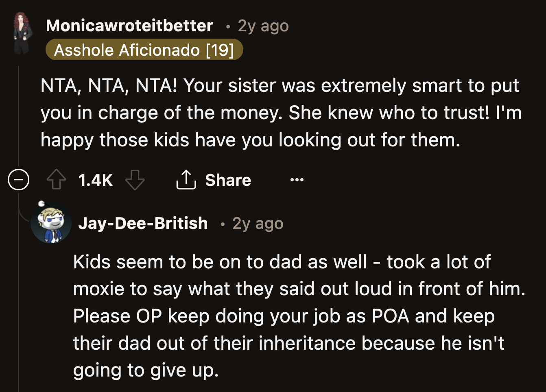Click the '2y ago' timestamp on the reply

pyautogui.click(x=257, y=222)
